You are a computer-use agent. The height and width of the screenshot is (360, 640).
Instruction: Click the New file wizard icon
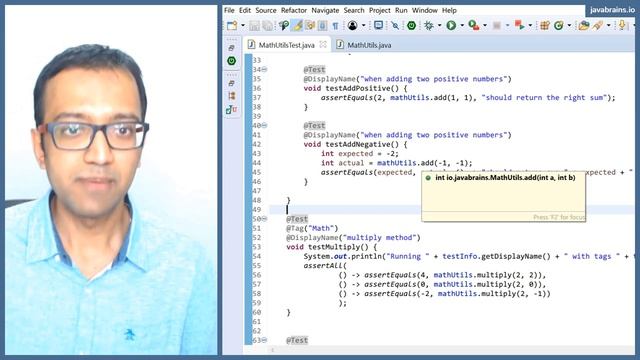click(232, 26)
